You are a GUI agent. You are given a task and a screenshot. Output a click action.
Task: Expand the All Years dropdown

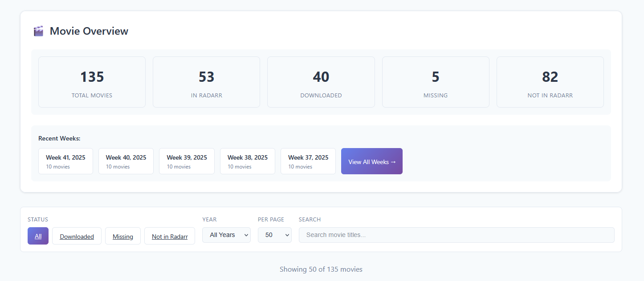pyautogui.click(x=226, y=235)
